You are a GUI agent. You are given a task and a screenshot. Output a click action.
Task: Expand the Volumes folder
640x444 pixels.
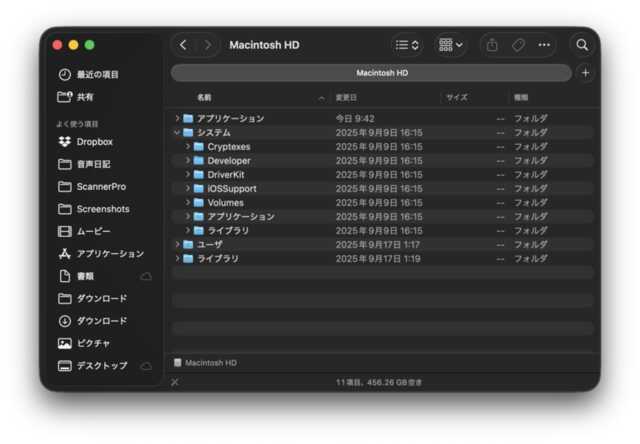point(187,202)
